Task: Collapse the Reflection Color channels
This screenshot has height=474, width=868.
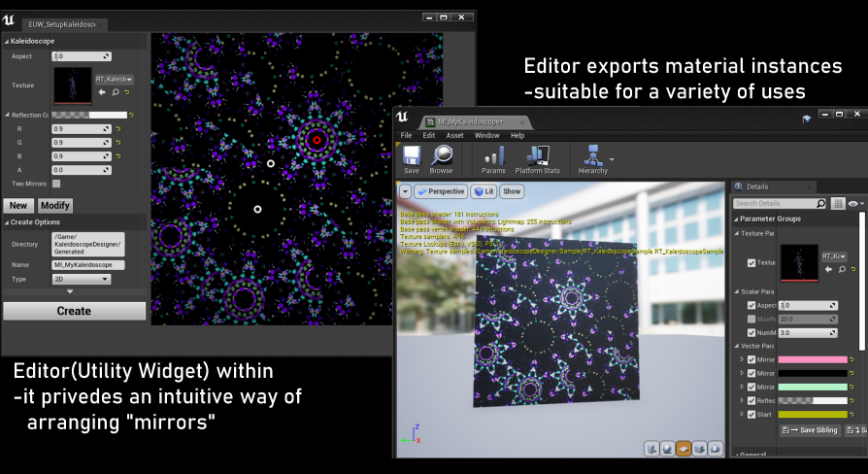Action: click(7, 116)
